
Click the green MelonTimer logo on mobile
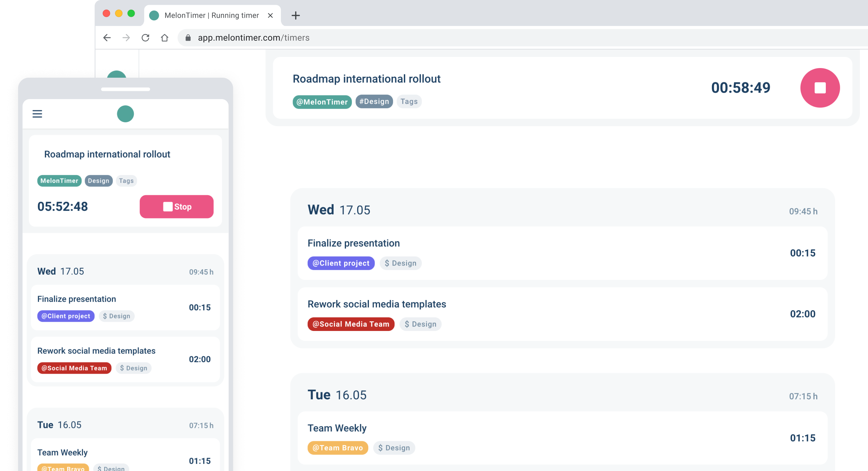click(125, 114)
